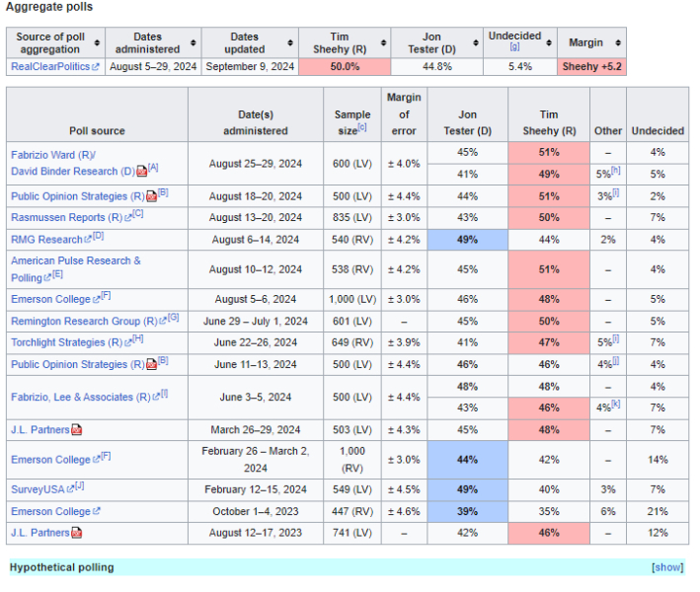This screenshot has height=592, width=700.
Task: Open footnote [g] under Undecided header
Action: point(514,46)
